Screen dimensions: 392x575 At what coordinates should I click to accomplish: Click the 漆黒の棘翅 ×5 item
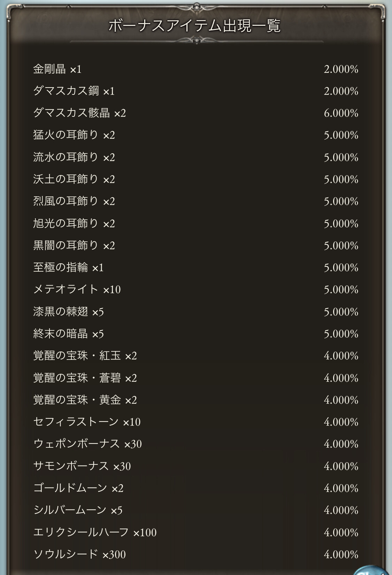[x=68, y=311]
